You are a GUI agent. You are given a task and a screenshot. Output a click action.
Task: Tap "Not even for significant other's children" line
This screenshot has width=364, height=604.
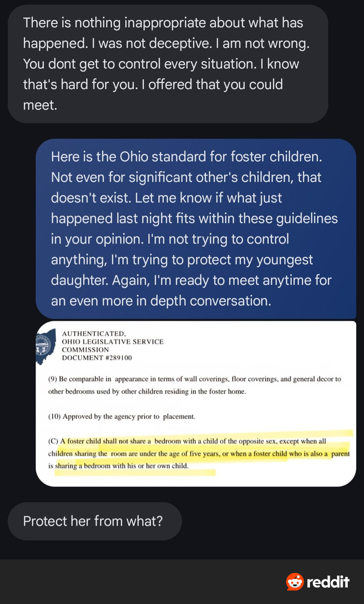[x=186, y=177]
